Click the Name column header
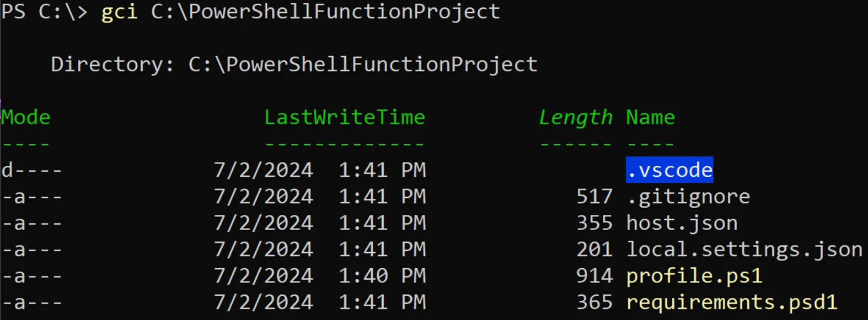 650,117
